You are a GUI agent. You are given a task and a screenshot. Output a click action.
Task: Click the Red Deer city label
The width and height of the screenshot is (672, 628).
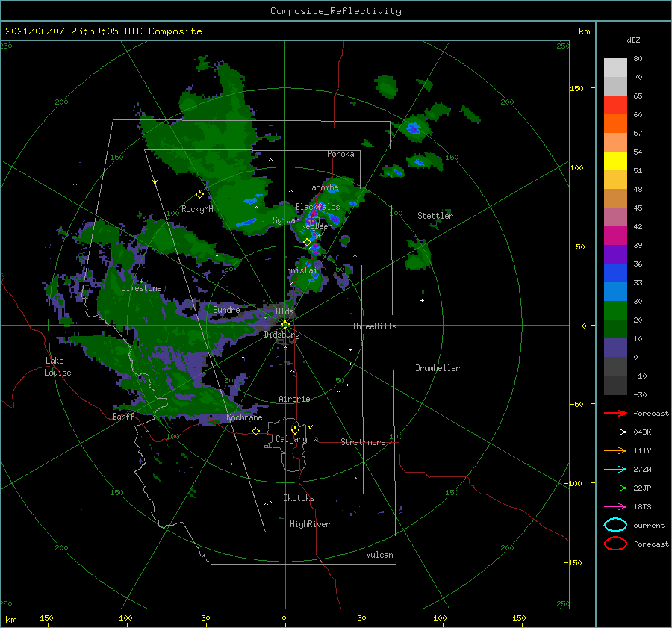point(317,226)
